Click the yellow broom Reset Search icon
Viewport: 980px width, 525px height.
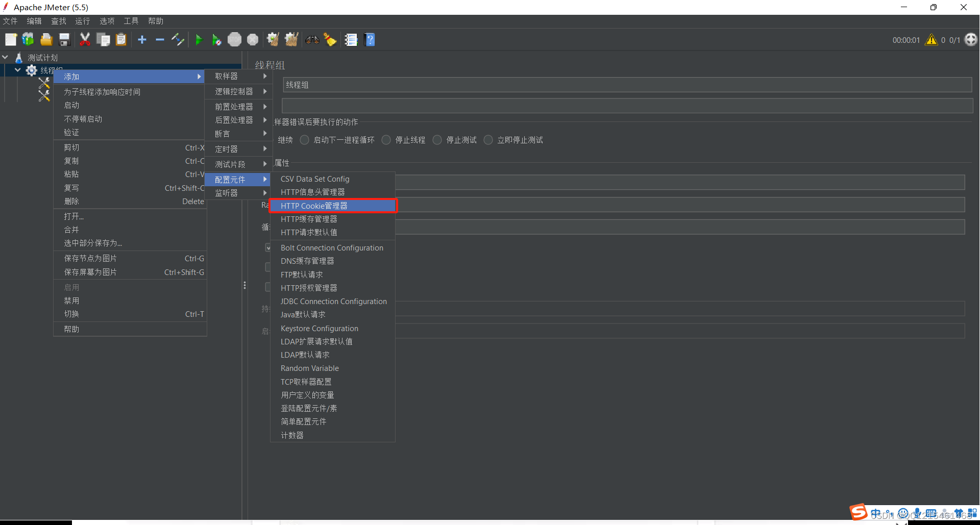(330, 40)
